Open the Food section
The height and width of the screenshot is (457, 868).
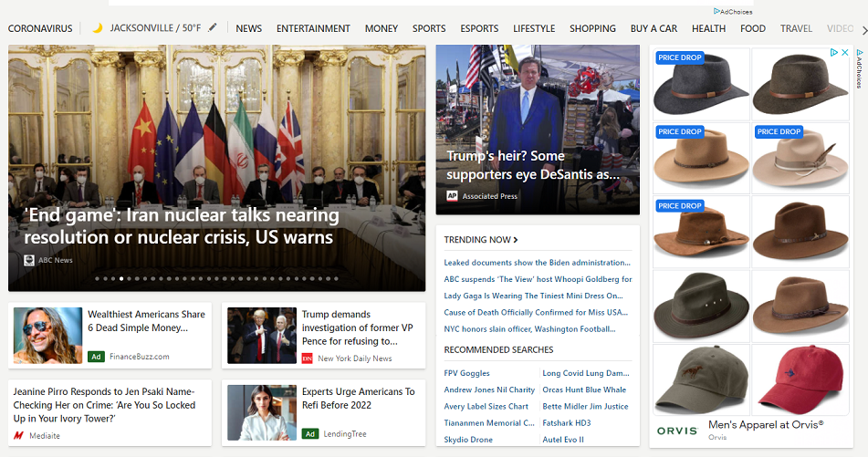pos(753,28)
